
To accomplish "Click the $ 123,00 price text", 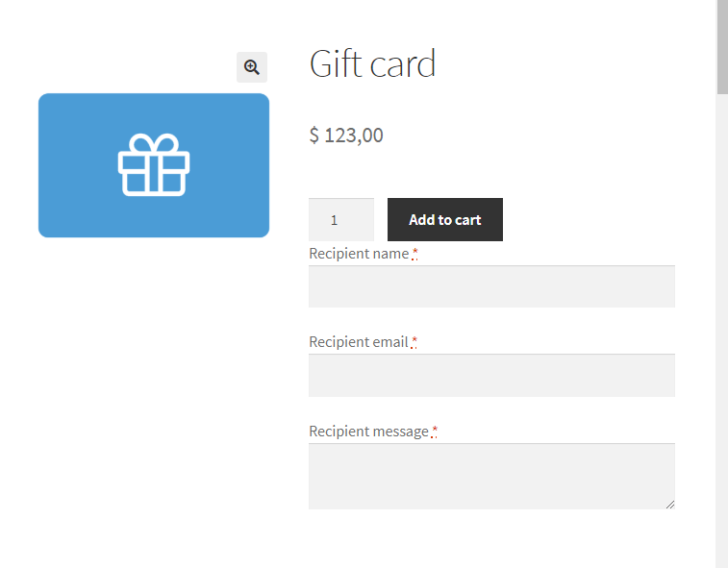I will 346,136.
